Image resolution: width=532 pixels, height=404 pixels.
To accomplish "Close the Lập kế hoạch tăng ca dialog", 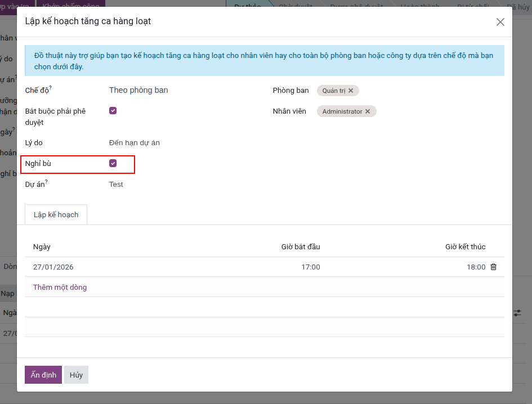I will coord(500,22).
